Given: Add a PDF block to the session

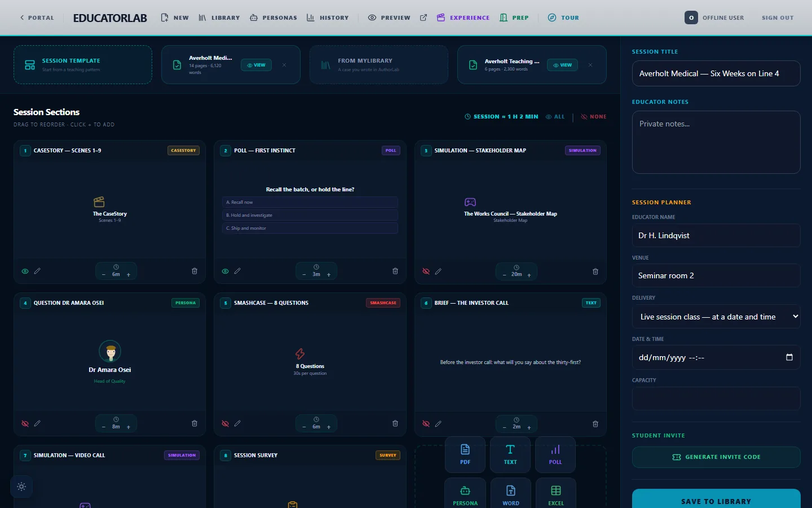Looking at the screenshot, I should 465,454.
